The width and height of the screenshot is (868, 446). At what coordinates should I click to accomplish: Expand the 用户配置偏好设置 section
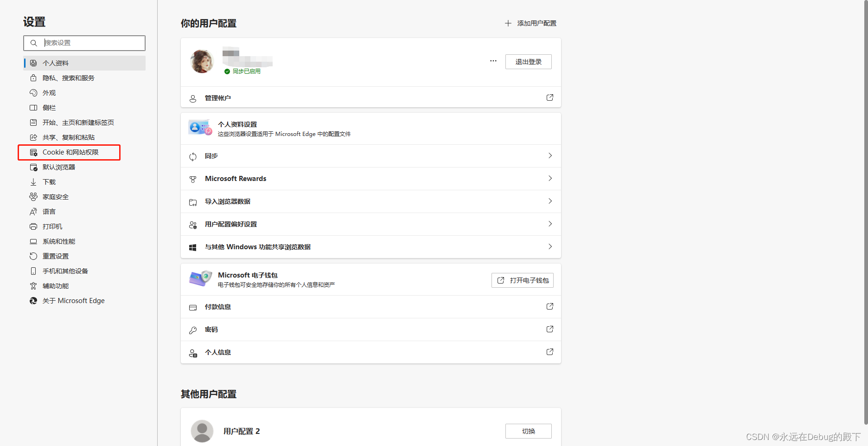549,224
